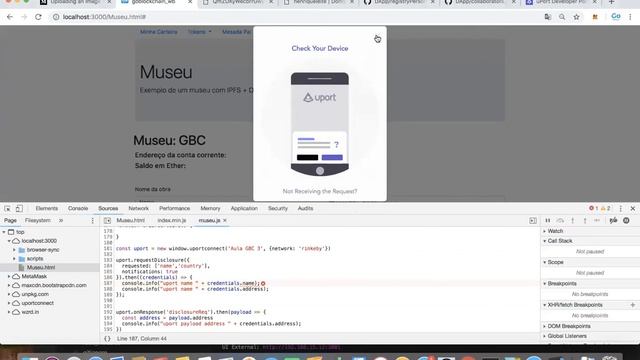
Task: Click the translate page icon in the address bar
Action: 548,17
